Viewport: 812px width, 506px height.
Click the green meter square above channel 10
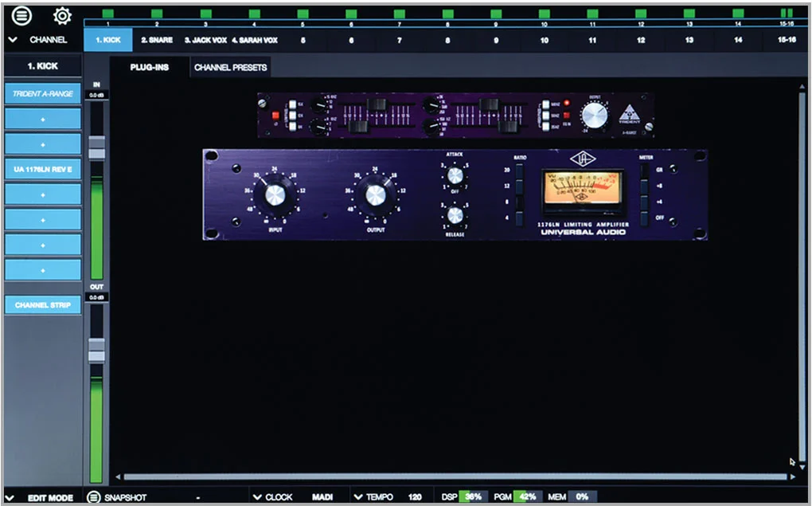545,14
